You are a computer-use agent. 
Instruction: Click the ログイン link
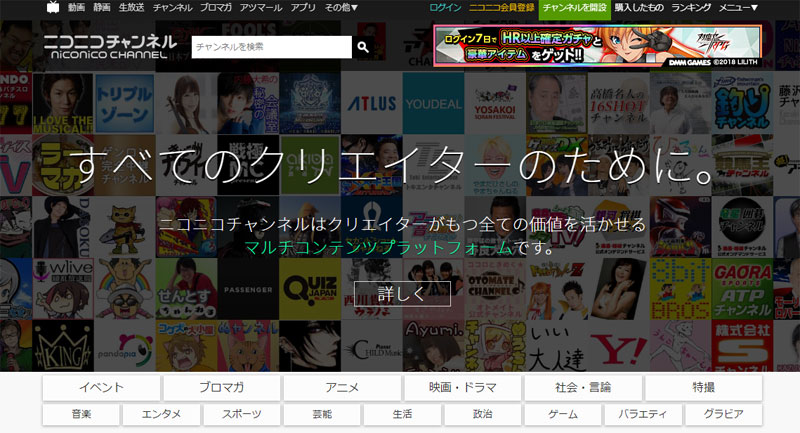[445, 8]
